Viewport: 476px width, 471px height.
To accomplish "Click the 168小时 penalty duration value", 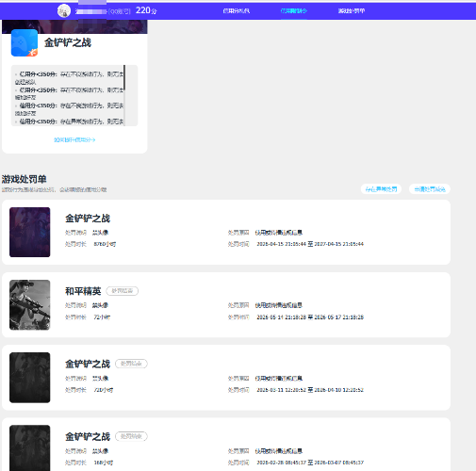I will (x=104, y=463).
